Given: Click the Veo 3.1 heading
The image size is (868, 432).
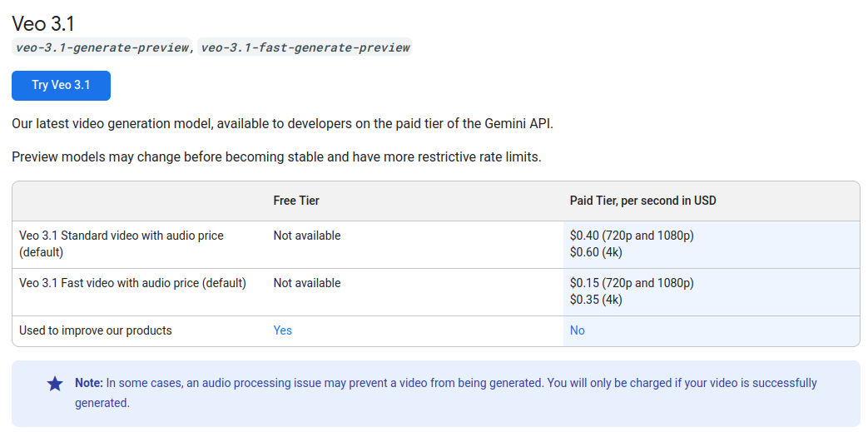Looking at the screenshot, I should (x=43, y=23).
